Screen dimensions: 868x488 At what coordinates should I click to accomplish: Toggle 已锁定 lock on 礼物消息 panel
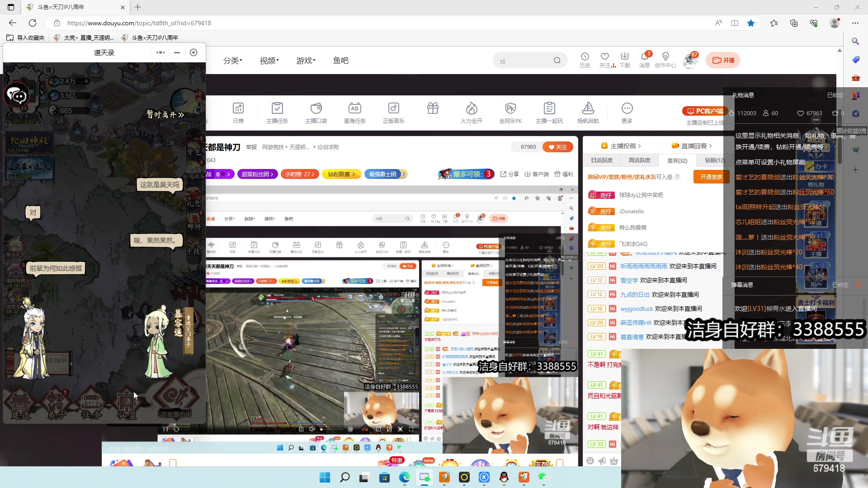(x=835, y=95)
